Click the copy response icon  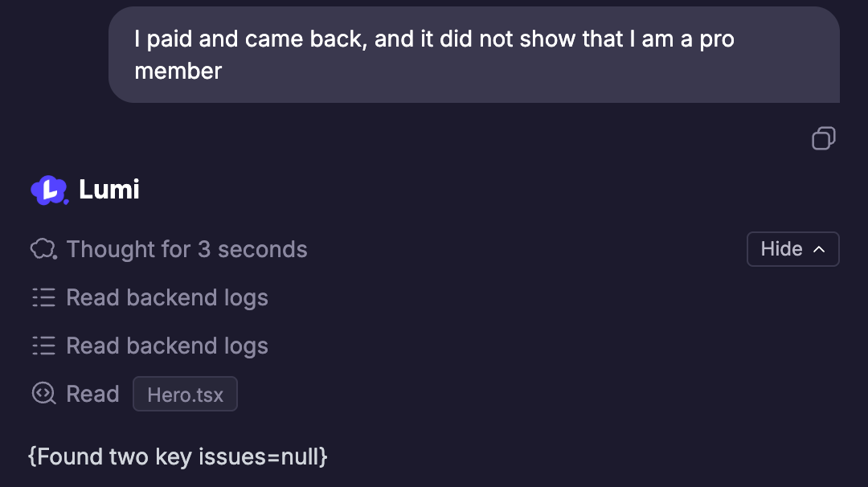point(823,138)
